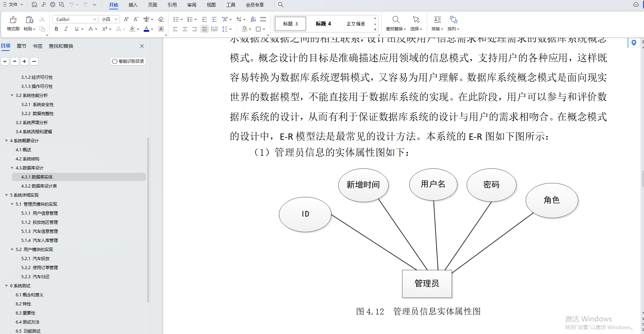Click the Find and Replace magnifier icon
This screenshot has height=334, width=644.
(x=396, y=20)
